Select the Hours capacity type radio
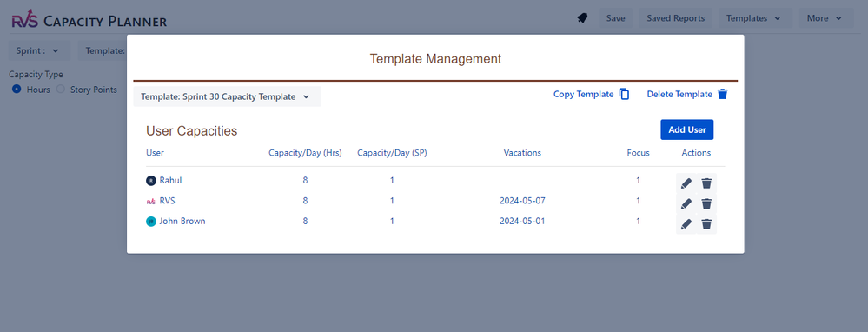 point(17,90)
